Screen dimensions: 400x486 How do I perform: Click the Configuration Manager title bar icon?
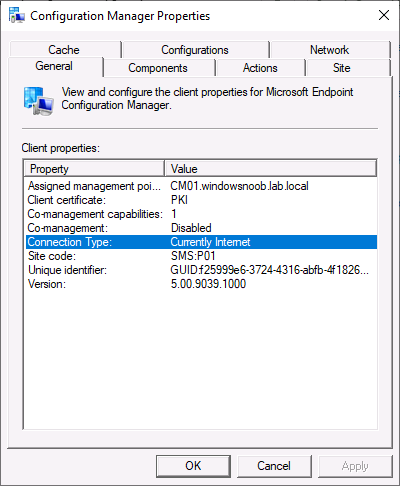[x=17, y=15]
